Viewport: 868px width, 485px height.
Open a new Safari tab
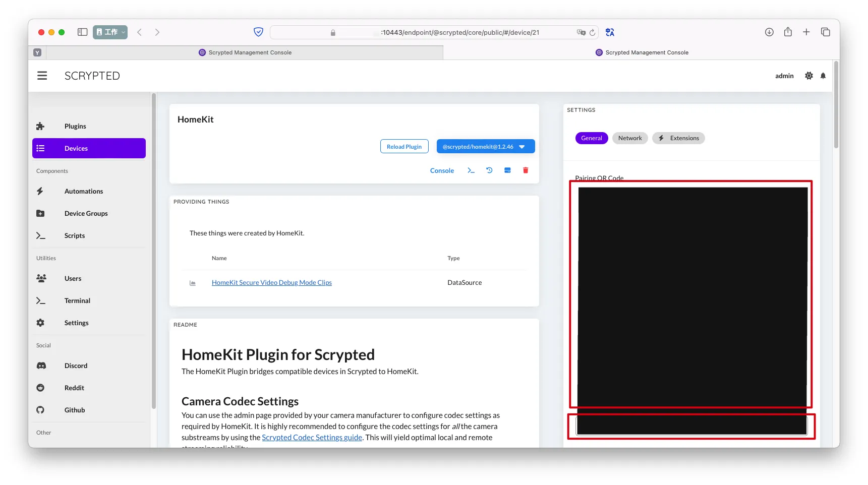point(806,32)
